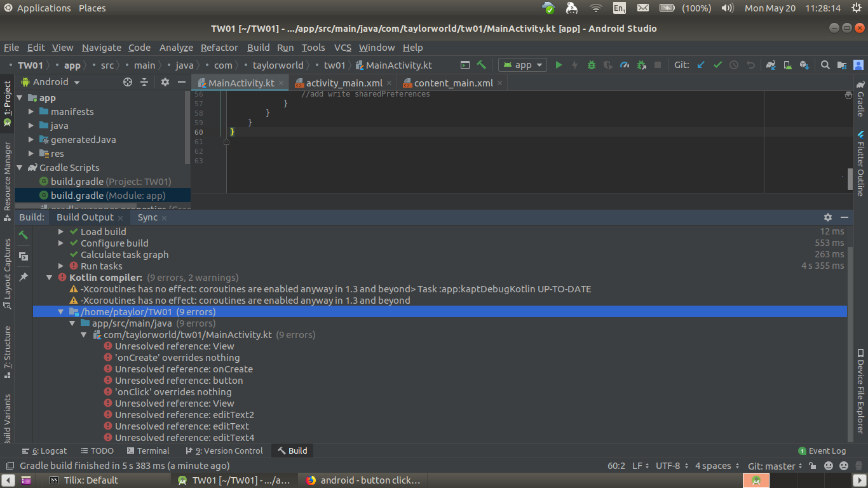Viewport: 868px width, 488px height.
Task: Toggle the Terminal tool window
Action: [x=147, y=451]
